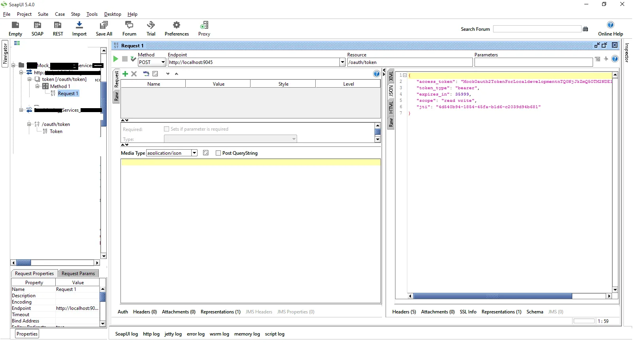Open the Media Type combo box

tap(194, 153)
